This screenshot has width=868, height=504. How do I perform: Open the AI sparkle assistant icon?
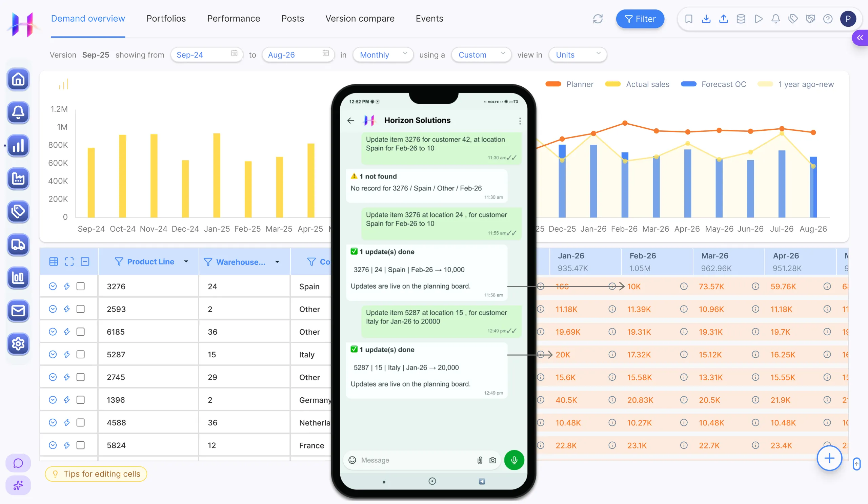tap(18, 485)
